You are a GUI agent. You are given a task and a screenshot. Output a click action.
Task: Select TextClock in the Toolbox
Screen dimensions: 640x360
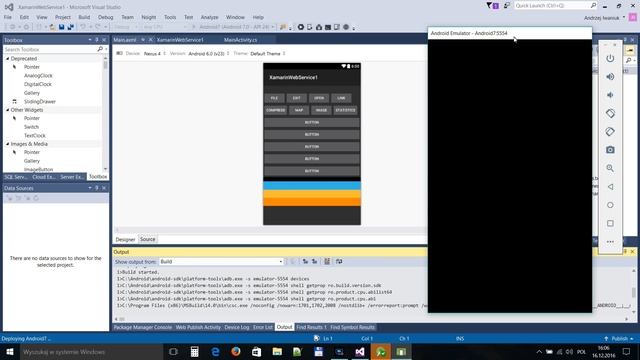35,136
